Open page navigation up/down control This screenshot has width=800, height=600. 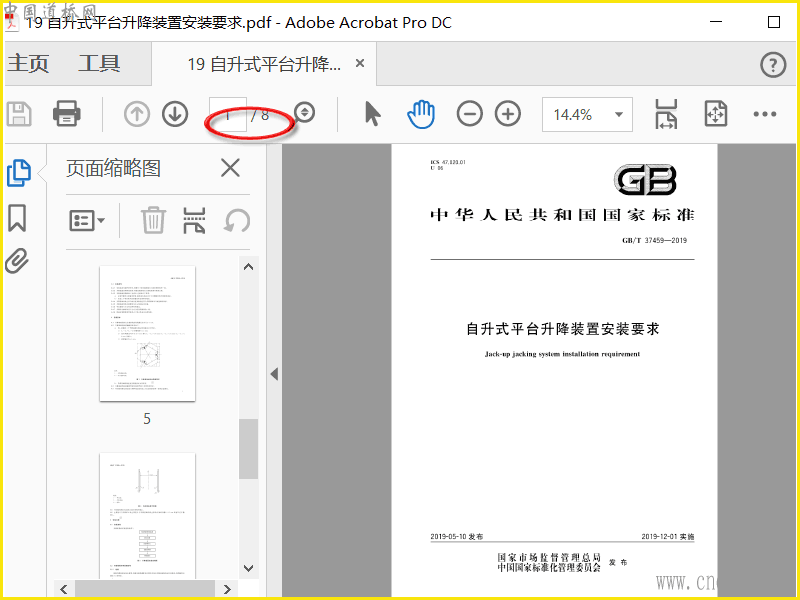tap(305, 113)
